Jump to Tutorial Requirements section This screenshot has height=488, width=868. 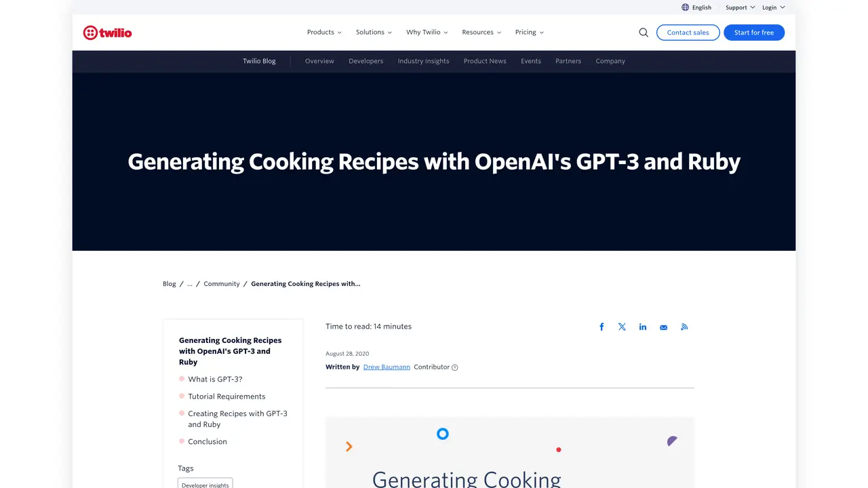[x=226, y=396]
